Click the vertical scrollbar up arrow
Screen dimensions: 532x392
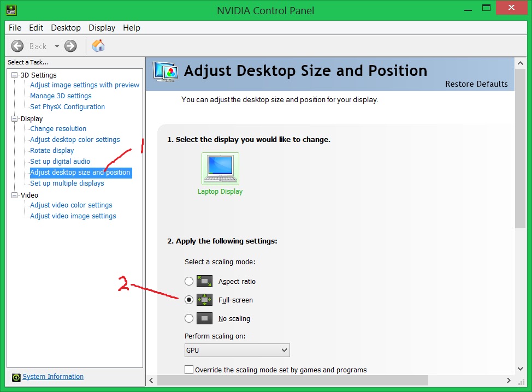point(520,63)
